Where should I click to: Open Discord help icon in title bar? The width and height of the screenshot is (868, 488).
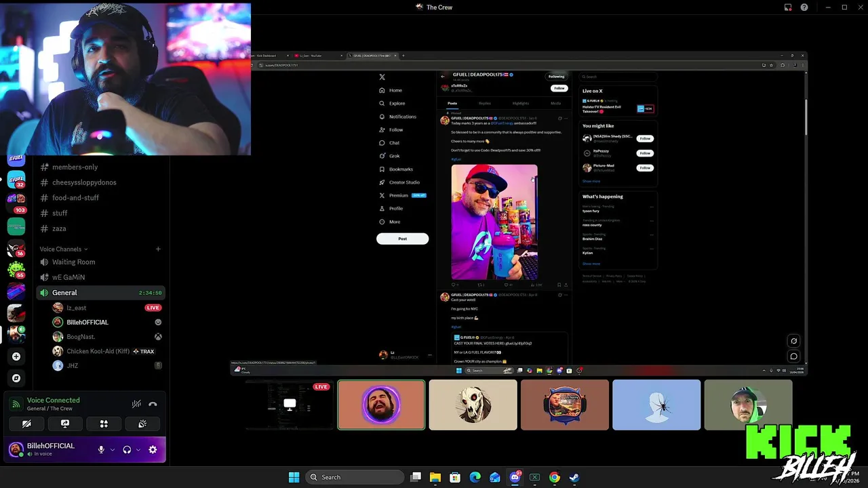click(x=804, y=7)
